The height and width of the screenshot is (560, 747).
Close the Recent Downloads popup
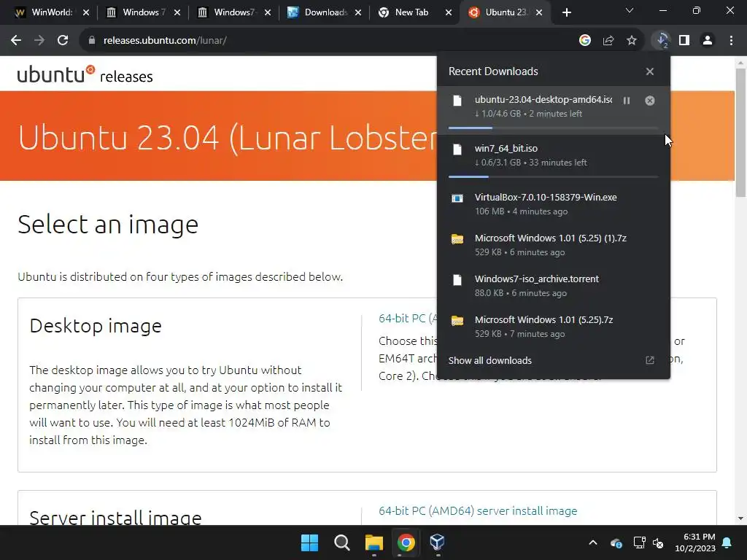(x=650, y=71)
